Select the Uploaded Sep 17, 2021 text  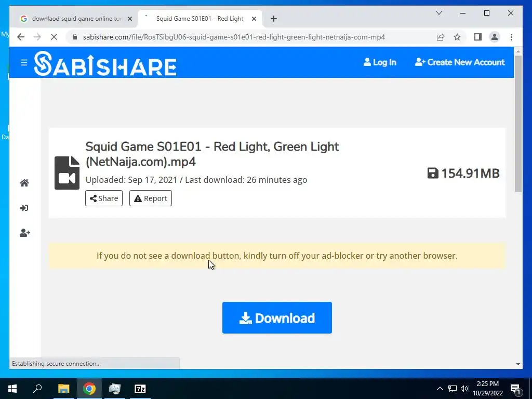tap(131, 180)
